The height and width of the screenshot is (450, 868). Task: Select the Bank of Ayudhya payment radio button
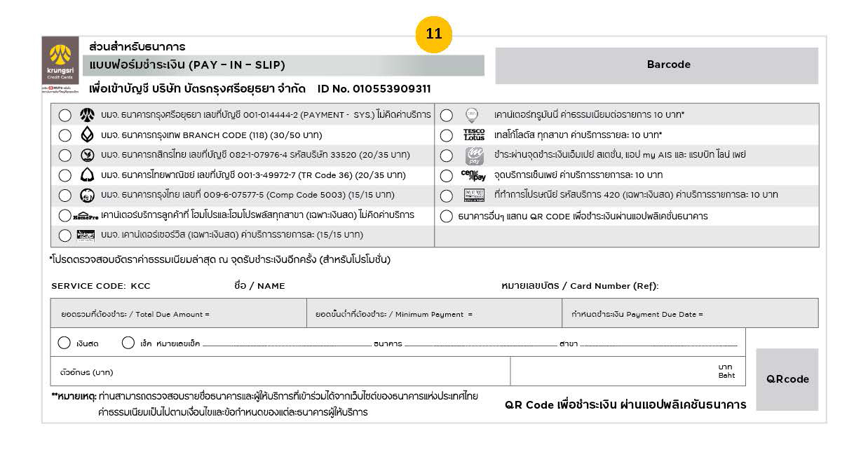(65, 115)
